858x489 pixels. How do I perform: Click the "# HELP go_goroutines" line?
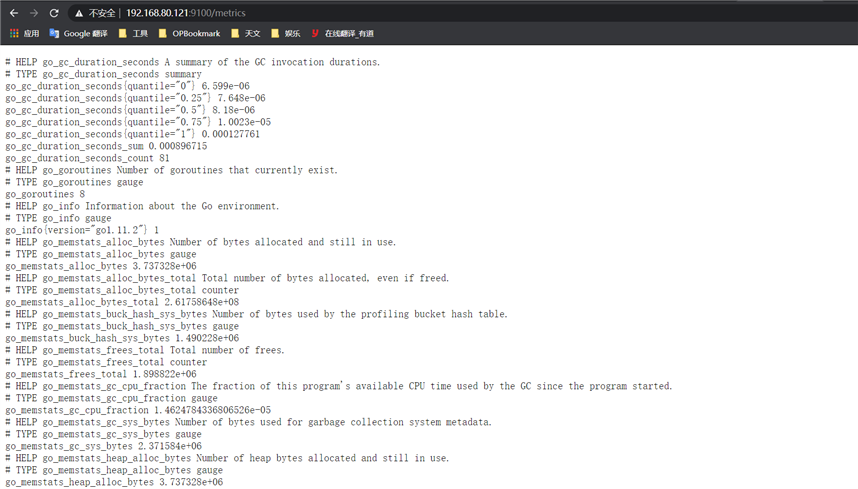[171, 171]
